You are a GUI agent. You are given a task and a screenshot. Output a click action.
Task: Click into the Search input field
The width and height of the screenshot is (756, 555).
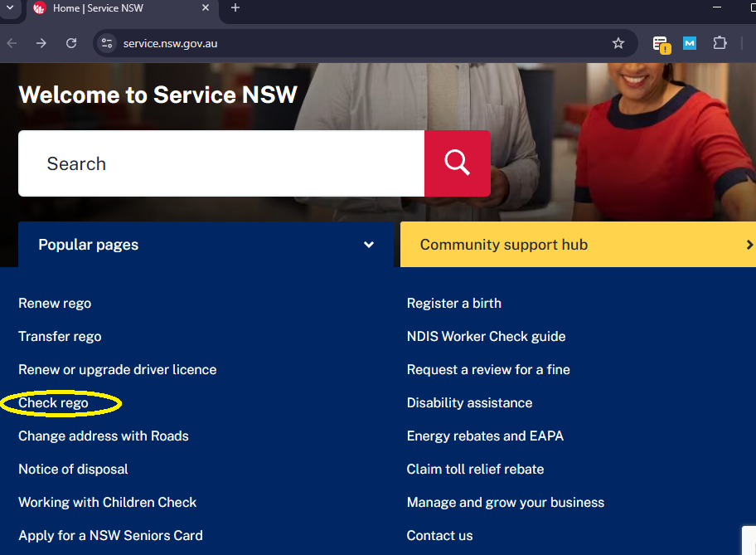221,163
